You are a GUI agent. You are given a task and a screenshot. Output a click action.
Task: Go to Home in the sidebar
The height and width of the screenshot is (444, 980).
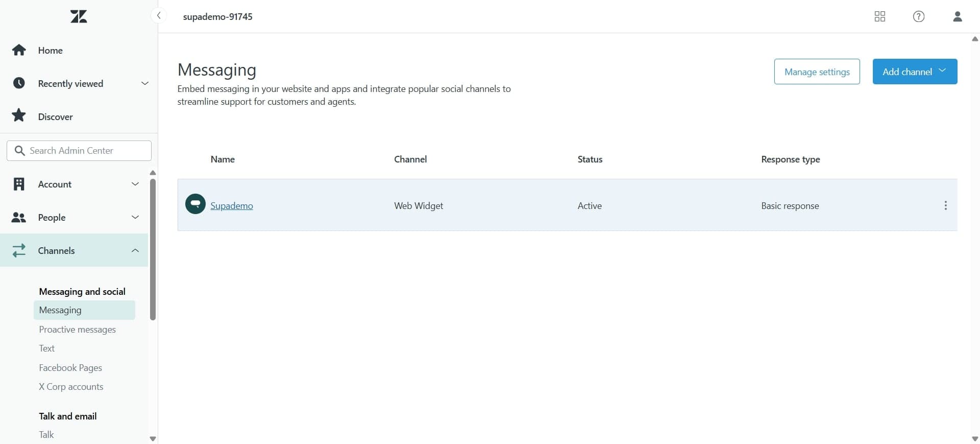(x=50, y=50)
